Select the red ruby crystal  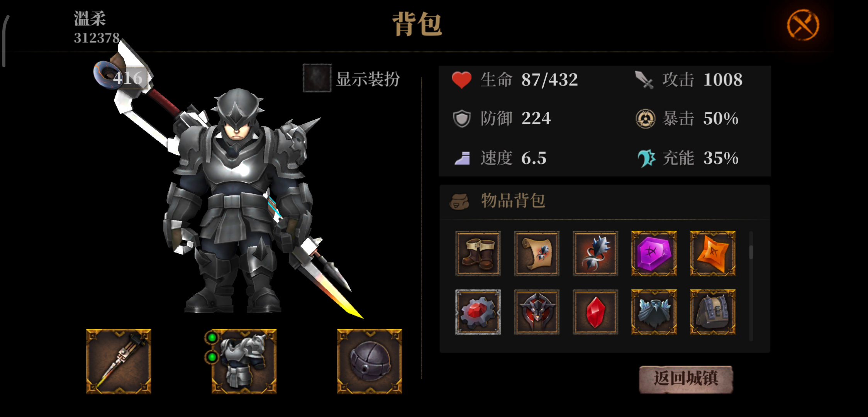[x=595, y=312]
